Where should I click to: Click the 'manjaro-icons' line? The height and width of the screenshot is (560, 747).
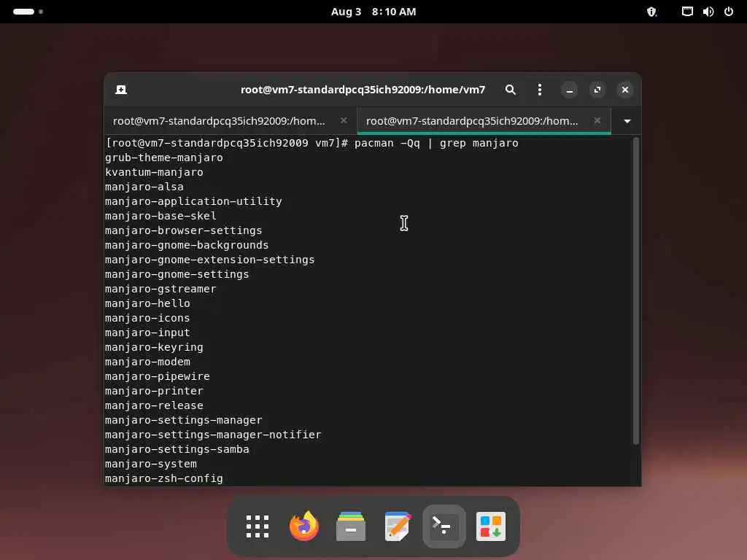tap(147, 318)
